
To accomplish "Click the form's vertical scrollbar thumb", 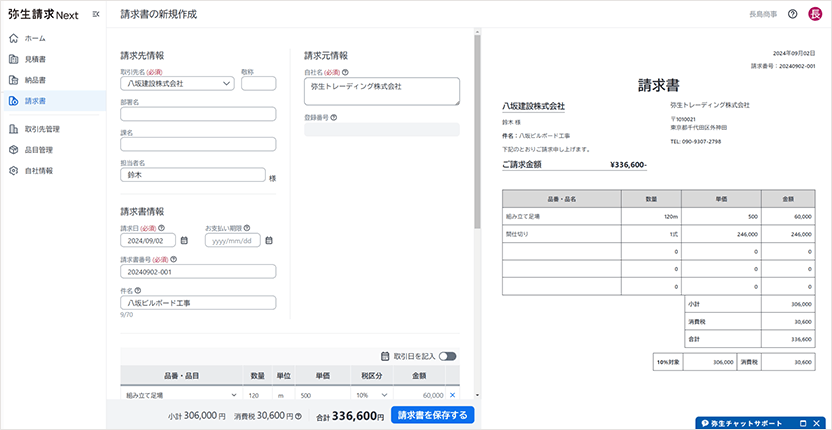I will (x=477, y=130).
